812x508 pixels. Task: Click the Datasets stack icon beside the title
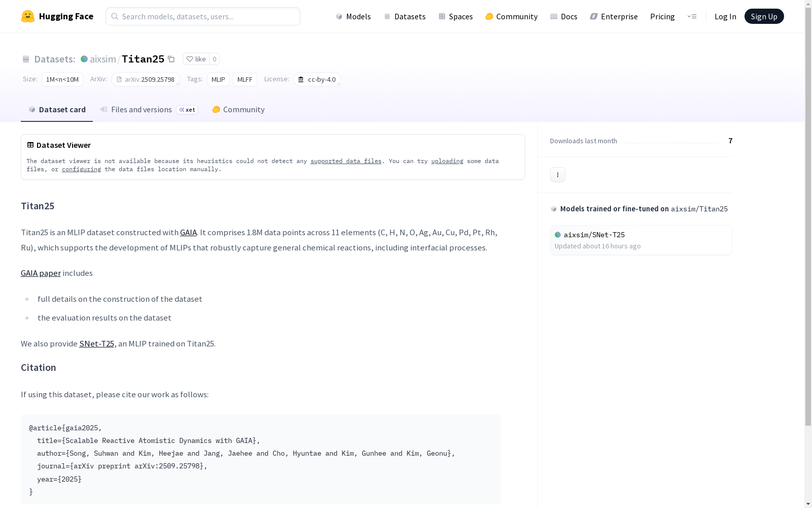(x=26, y=59)
